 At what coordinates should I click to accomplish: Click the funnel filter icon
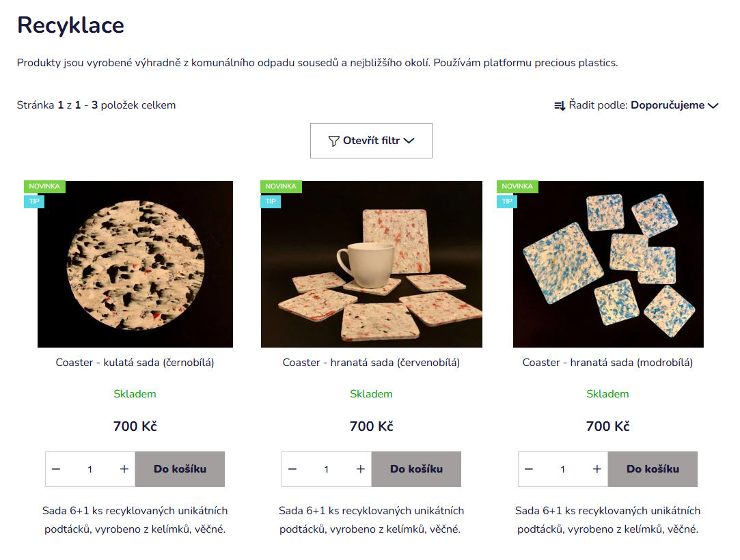click(333, 141)
